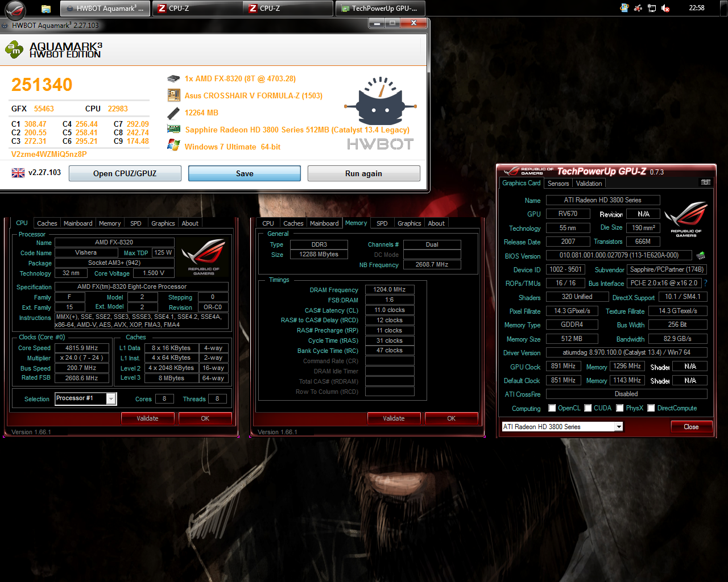Click DRAM Frequency value 1204.0 MHz
The height and width of the screenshot is (582, 728).
(x=390, y=289)
